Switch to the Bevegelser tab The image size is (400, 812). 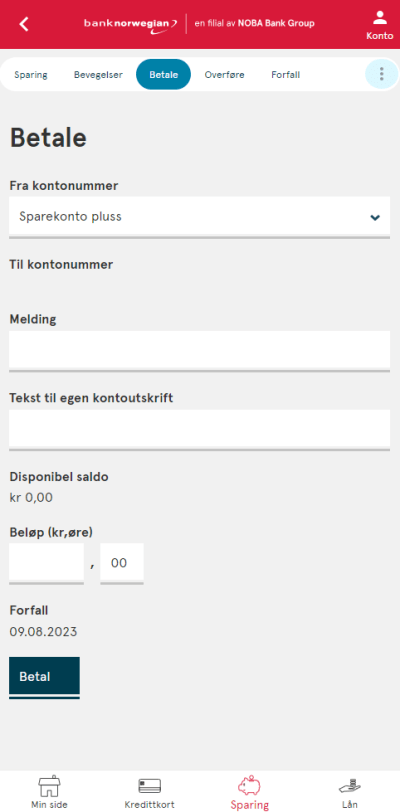pos(98,75)
